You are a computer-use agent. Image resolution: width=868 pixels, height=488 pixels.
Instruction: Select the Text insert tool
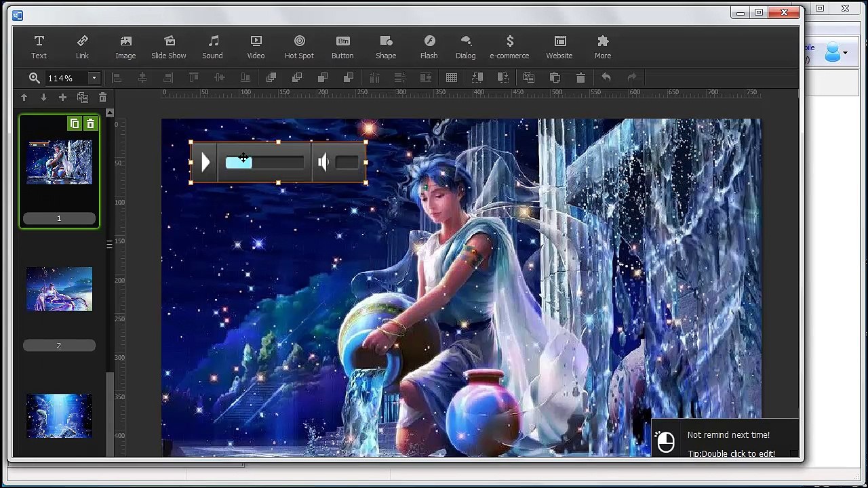[x=39, y=47]
